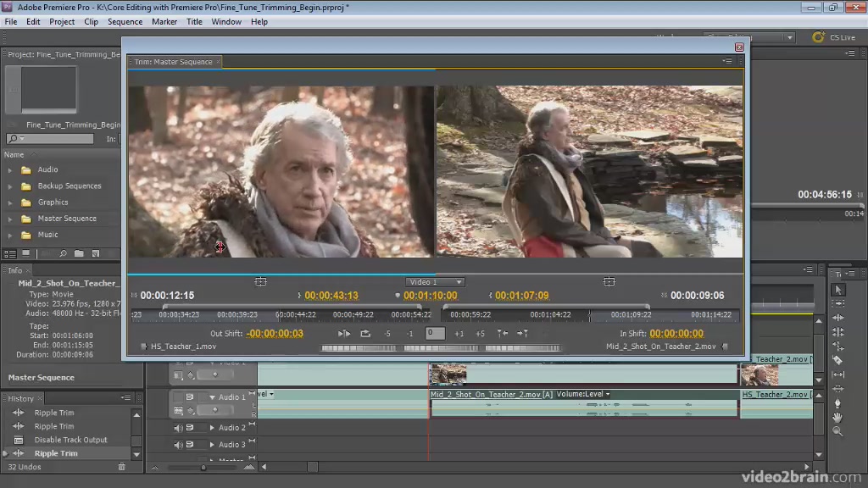Trim forward one frame with +1
The image size is (868, 488).
coord(459,334)
